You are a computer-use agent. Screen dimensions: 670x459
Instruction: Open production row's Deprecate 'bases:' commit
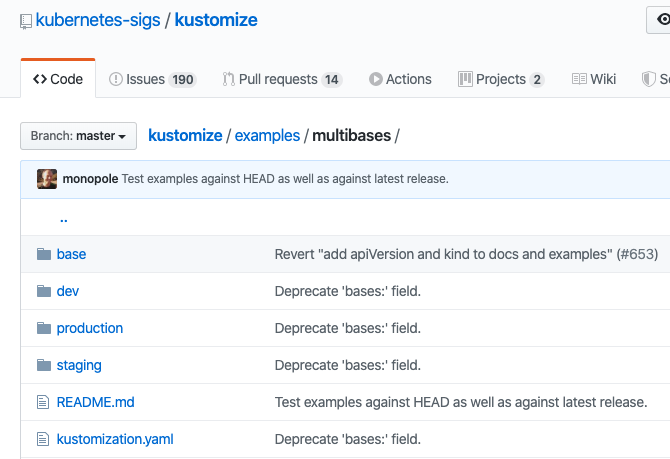[348, 328]
